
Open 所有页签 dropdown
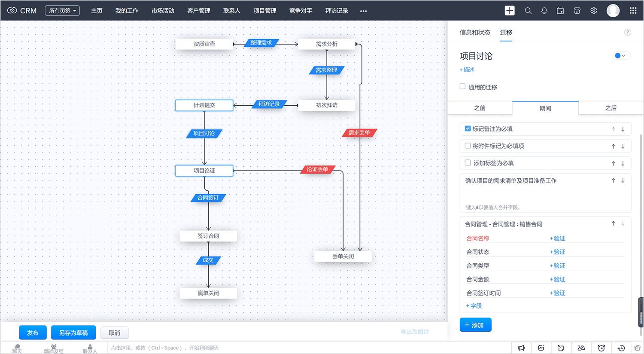coord(62,11)
